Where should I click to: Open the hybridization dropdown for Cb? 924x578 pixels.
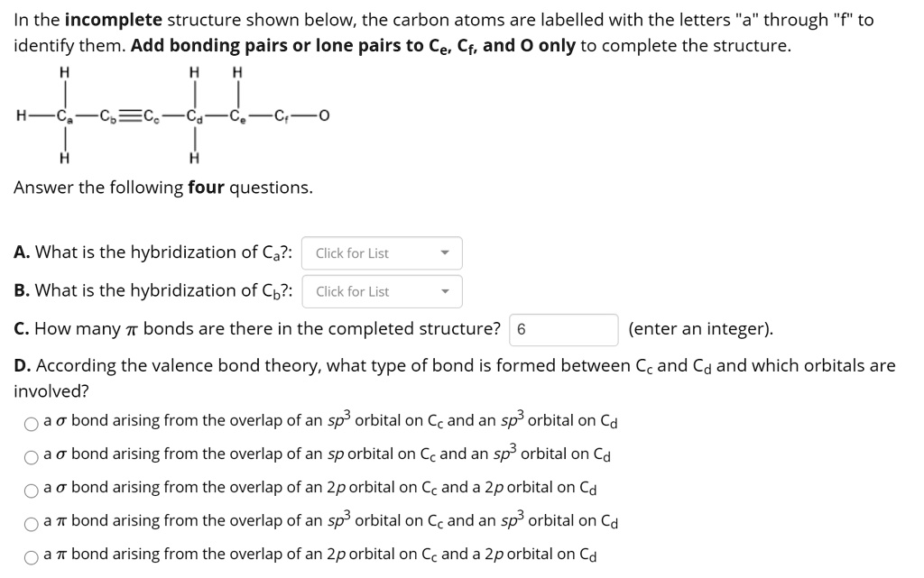click(x=382, y=291)
